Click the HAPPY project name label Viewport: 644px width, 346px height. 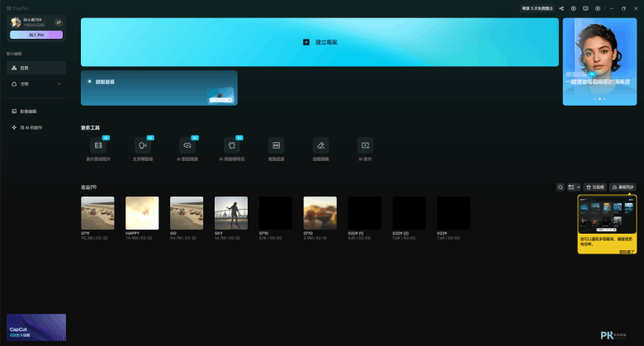click(x=133, y=233)
